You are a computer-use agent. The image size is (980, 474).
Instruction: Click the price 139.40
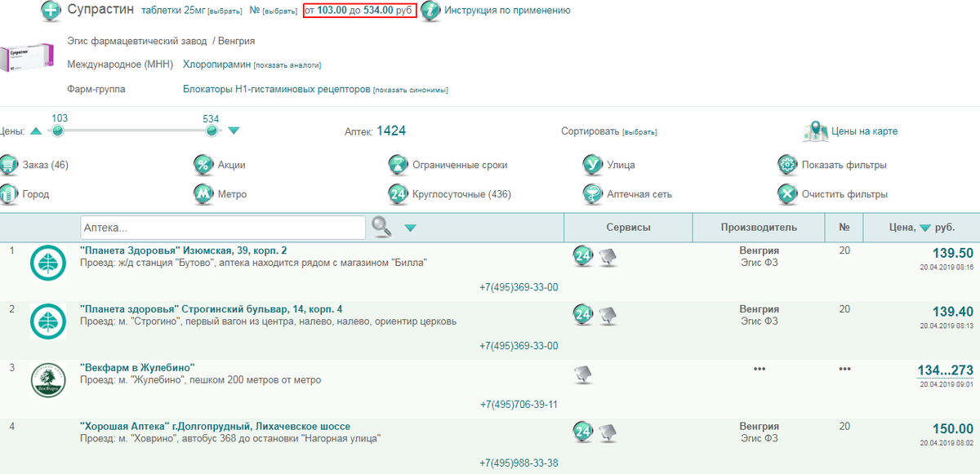952,312
